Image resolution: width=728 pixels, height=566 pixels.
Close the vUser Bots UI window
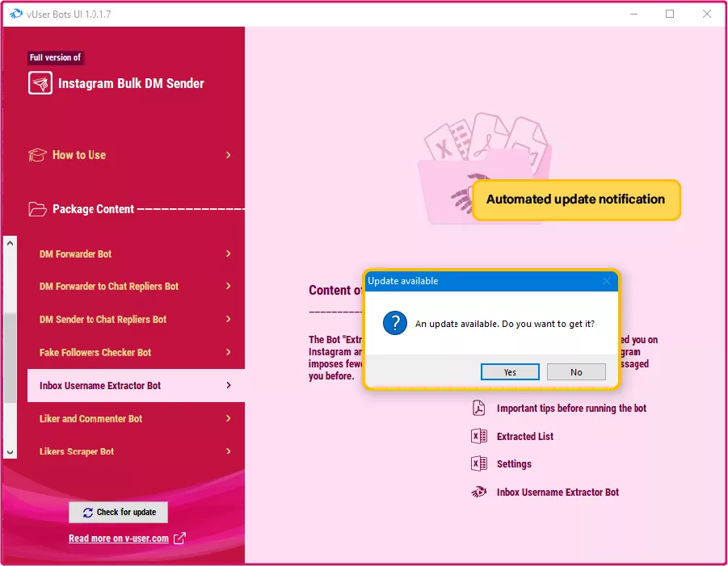[707, 14]
